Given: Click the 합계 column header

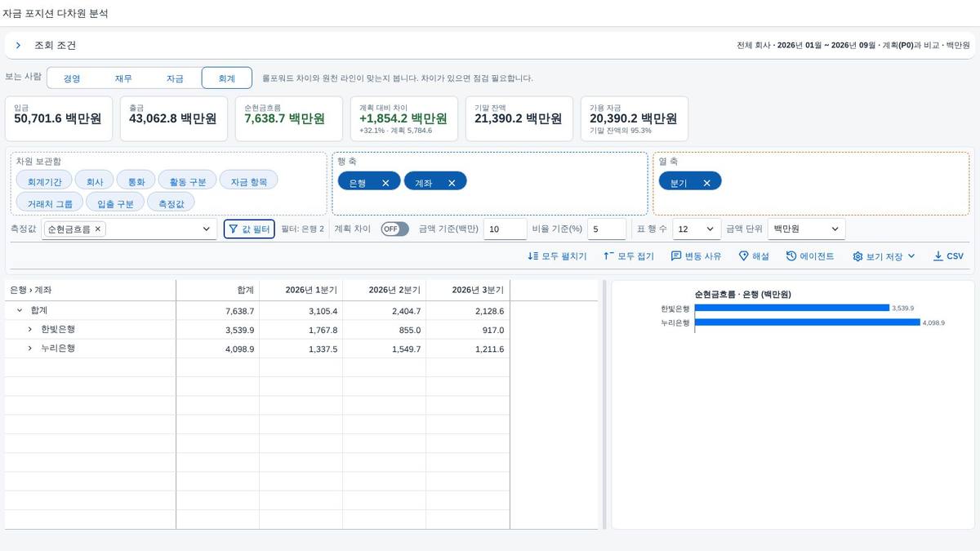Looking at the screenshot, I should [x=217, y=290].
